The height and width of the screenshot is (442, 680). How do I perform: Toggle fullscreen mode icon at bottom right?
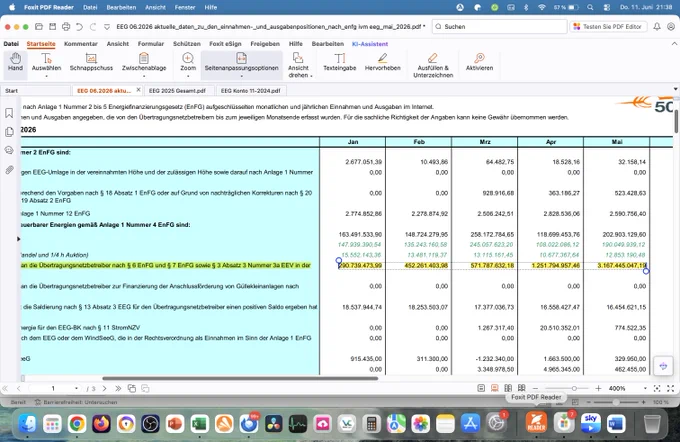pos(670,388)
